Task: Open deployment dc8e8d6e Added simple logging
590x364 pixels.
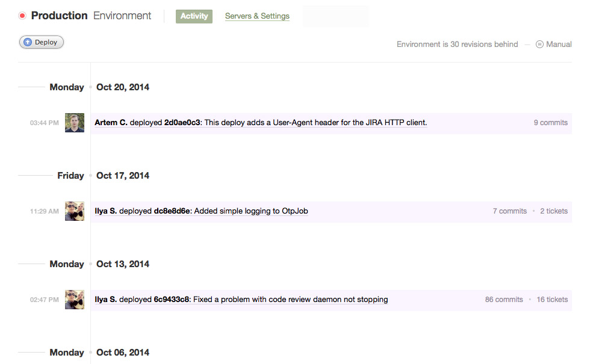Action: pos(201,211)
